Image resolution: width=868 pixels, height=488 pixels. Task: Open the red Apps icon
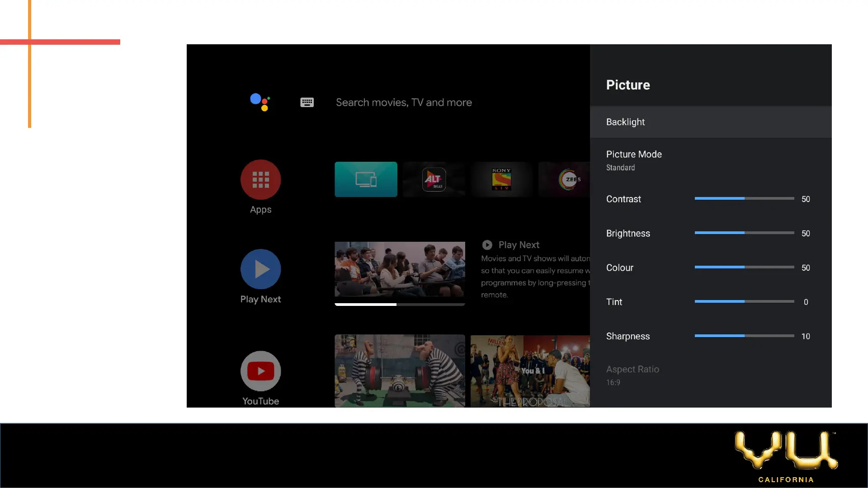coord(260,180)
